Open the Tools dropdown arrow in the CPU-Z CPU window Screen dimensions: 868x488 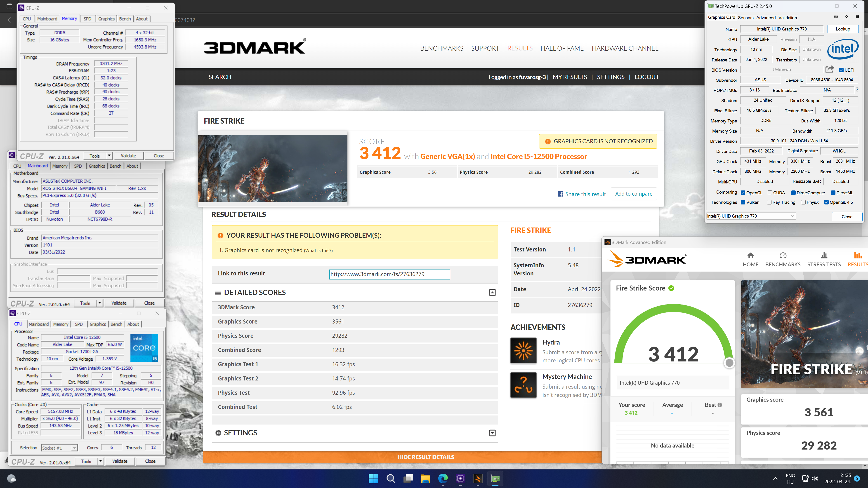point(100,461)
